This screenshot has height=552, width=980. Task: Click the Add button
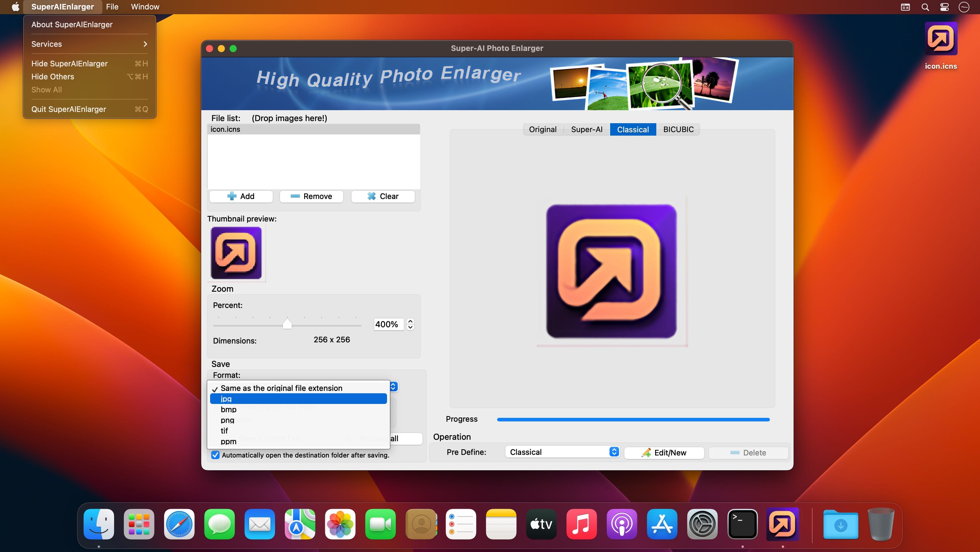[241, 196]
